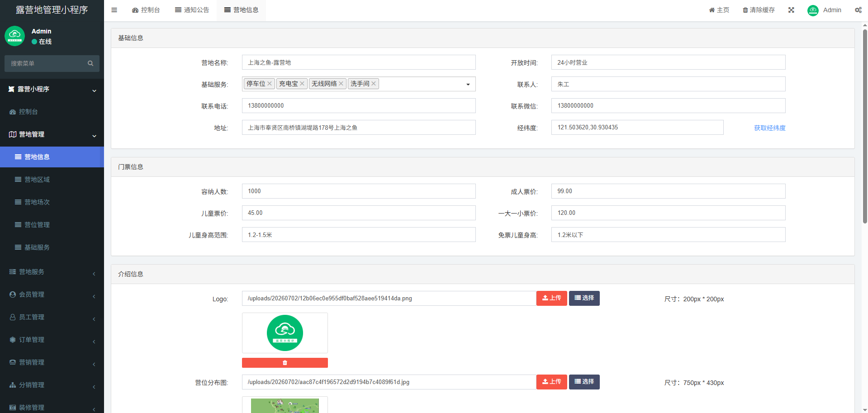Switch to the 通知公告 tab
Screen dimensions: 868x413
point(192,10)
